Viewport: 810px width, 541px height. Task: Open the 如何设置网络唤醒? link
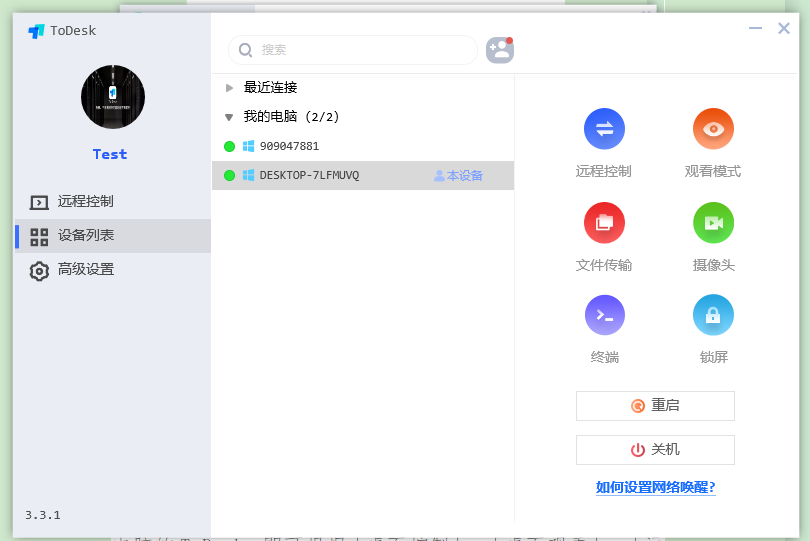coord(655,487)
